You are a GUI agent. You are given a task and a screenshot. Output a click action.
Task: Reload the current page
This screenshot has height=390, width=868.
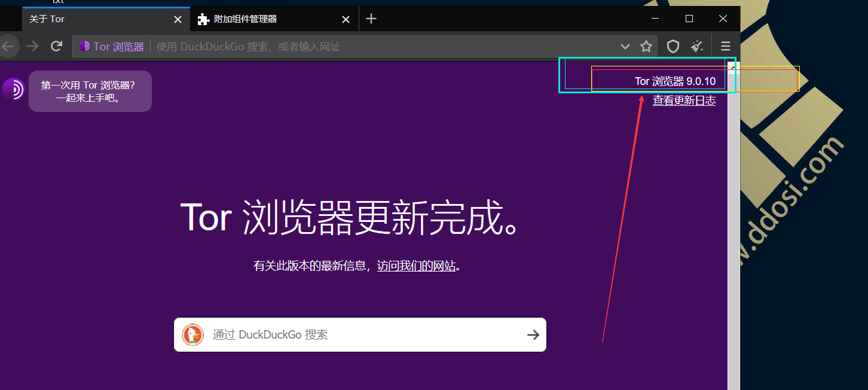pyautogui.click(x=57, y=46)
